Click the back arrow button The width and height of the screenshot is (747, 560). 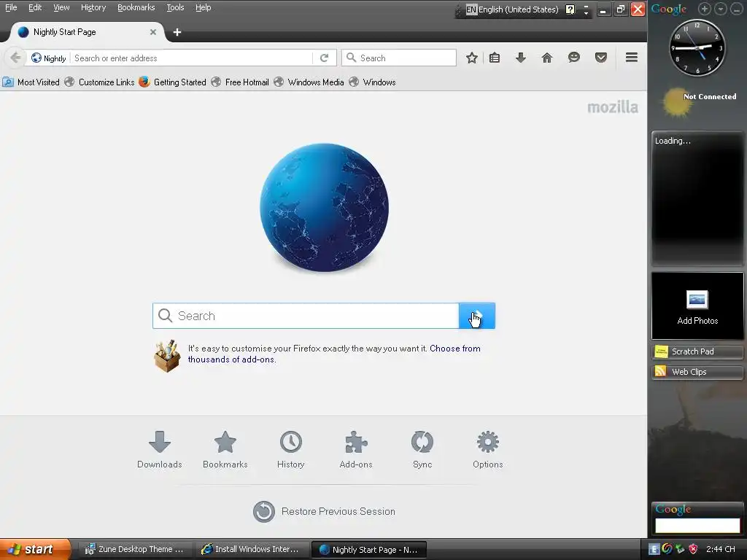pos(15,58)
